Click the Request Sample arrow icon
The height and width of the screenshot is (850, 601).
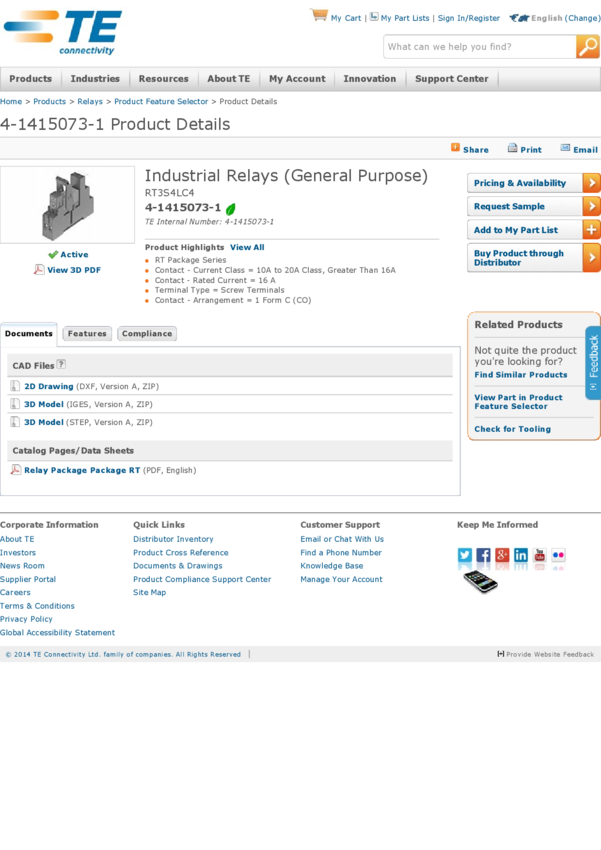pyautogui.click(x=591, y=207)
